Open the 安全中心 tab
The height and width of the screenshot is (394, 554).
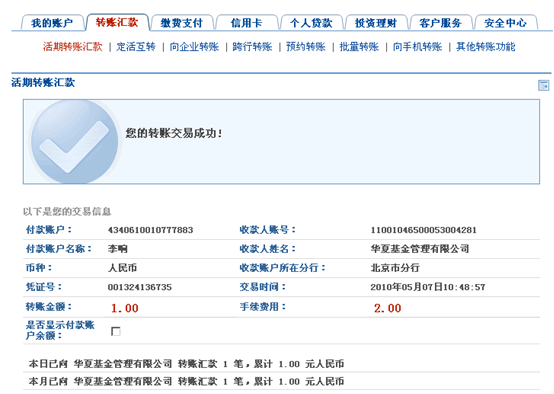[x=506, y=23]
